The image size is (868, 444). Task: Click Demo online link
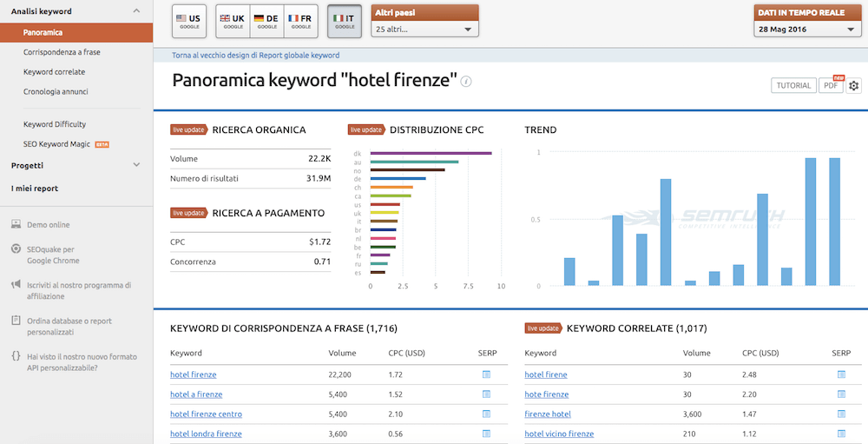click(x=48, y=224)
